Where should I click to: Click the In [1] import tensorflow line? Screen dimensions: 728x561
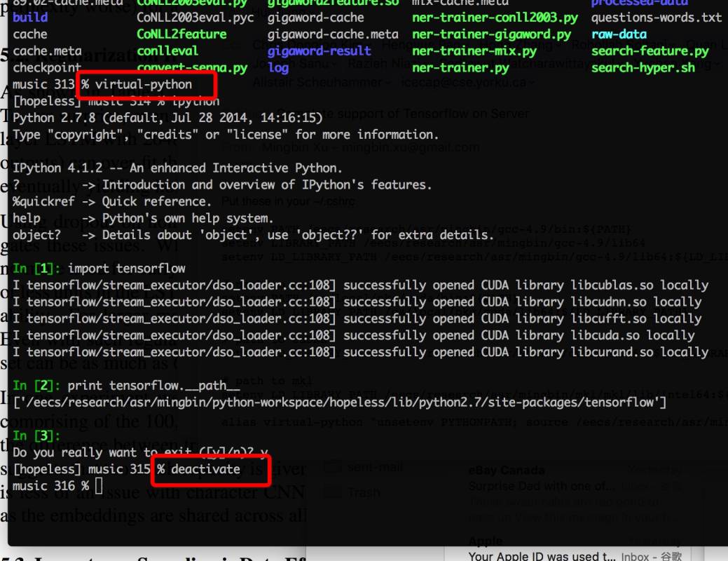click(x=99, y=269)
